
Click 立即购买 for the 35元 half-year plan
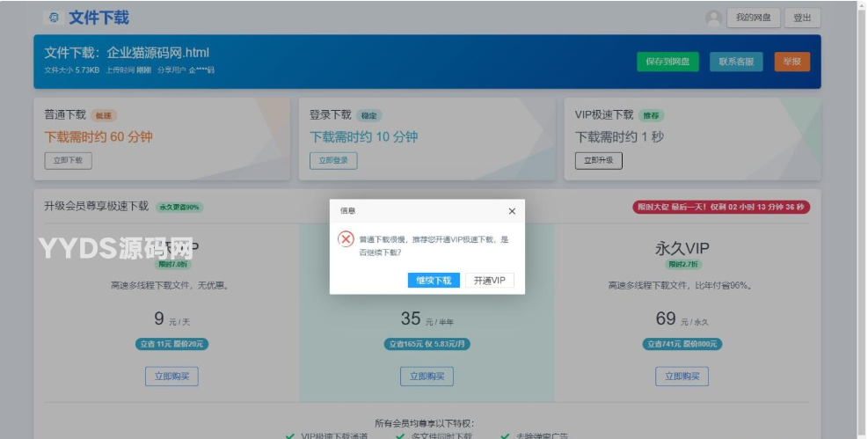point(427,377)
